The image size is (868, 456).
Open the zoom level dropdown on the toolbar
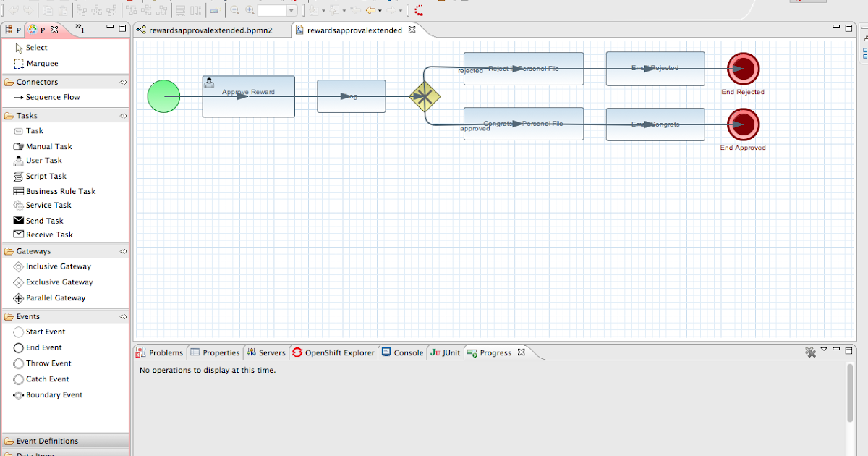[x=292, y=10]
